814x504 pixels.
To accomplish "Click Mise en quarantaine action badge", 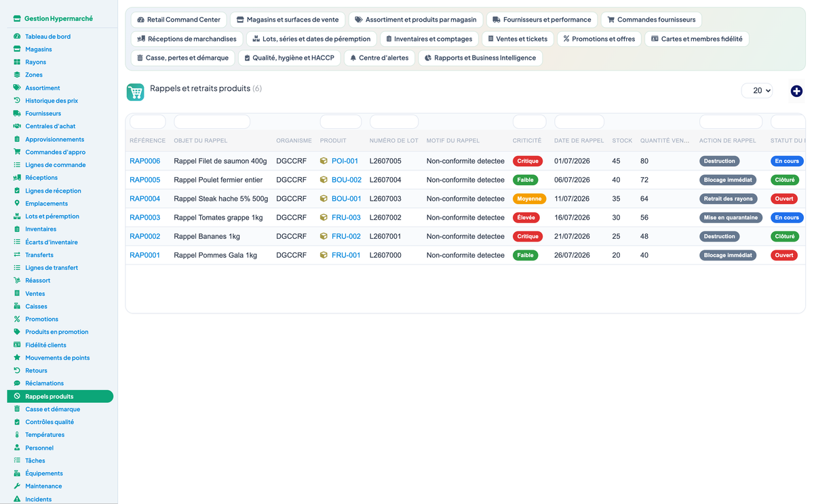I will (731, 218).
